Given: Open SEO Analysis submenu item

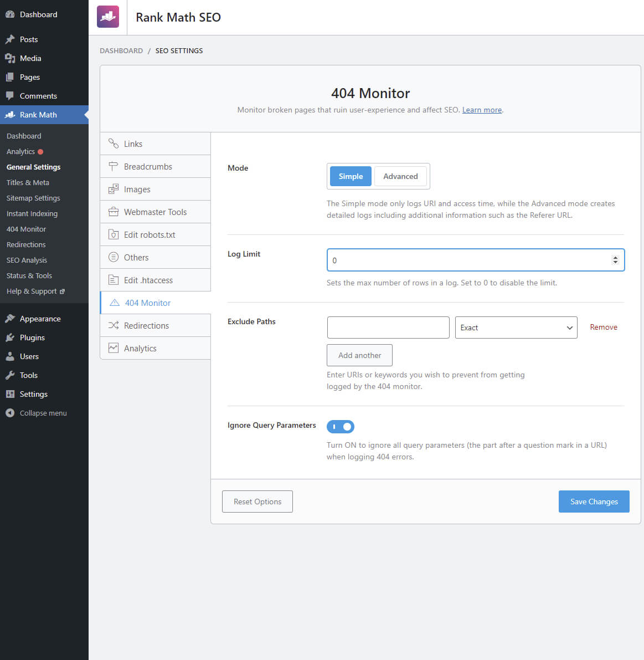Looking at the screenshot, I should coord(27,260).
